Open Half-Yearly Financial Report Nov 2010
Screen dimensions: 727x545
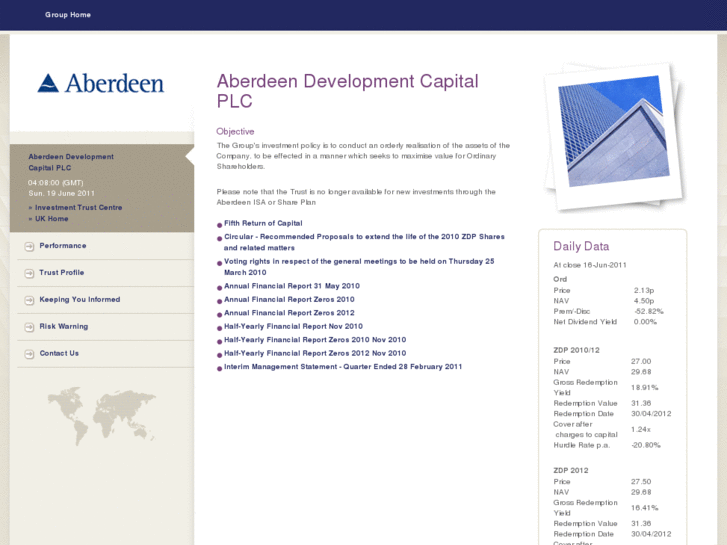[293, 327]
